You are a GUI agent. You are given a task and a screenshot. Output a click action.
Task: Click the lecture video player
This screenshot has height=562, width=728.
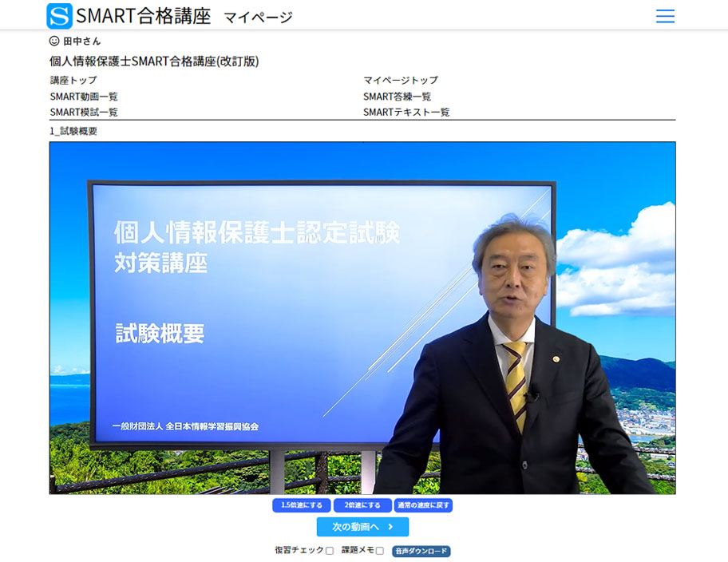click(362, 318)
